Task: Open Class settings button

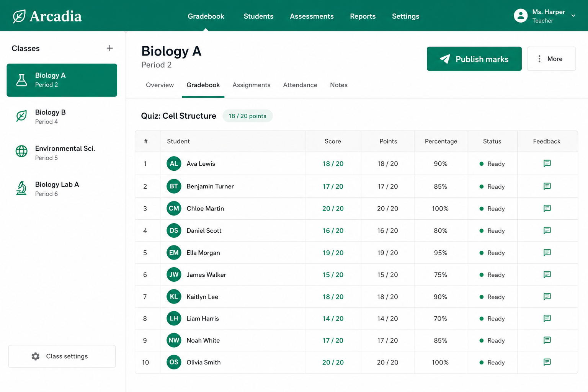Action: pos(62,356)
